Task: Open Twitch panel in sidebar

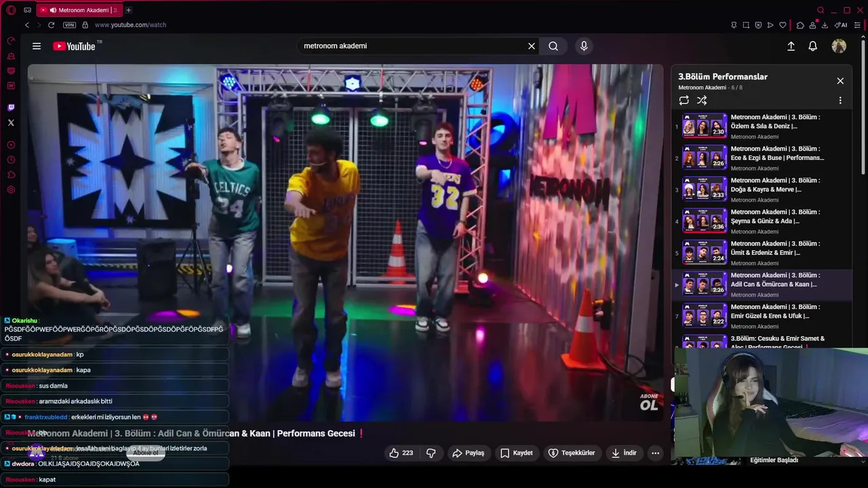Action: [11, 107]
